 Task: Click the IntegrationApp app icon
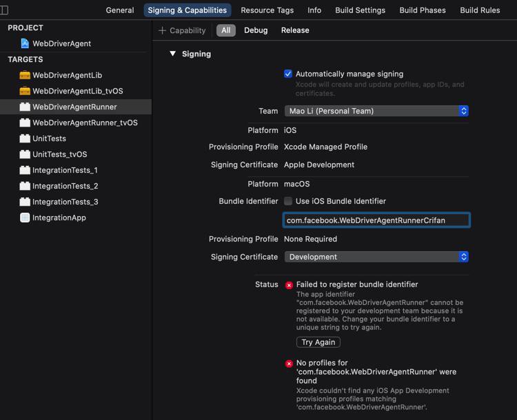[25, 218]
